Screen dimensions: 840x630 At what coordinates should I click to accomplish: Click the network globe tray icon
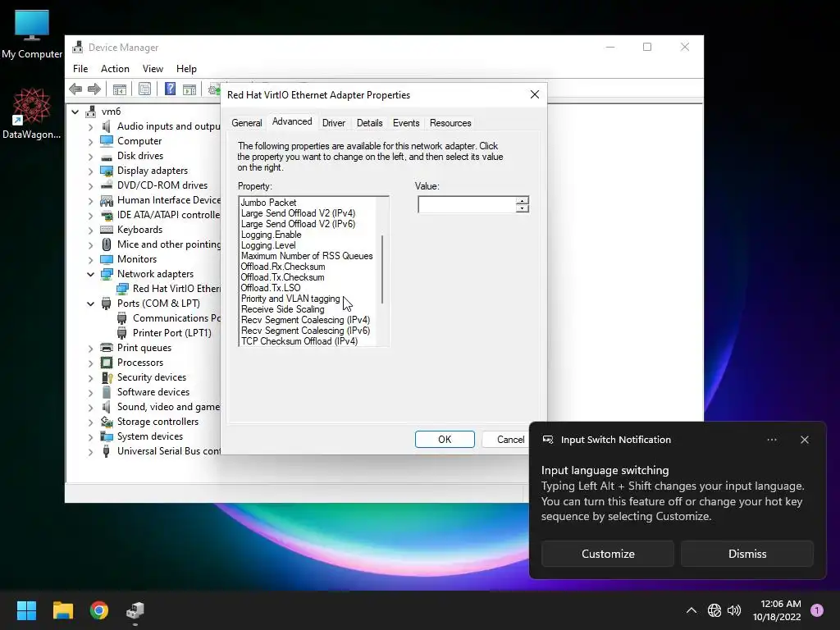(x=714, y=610)
